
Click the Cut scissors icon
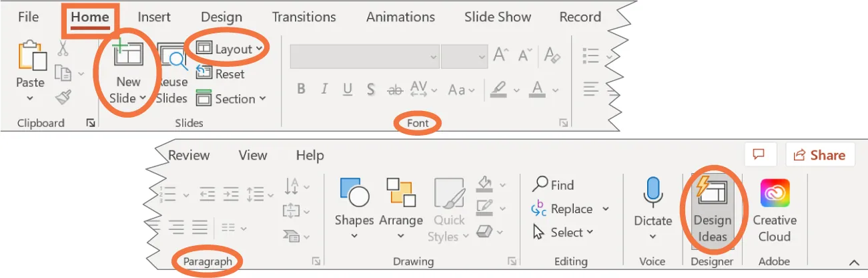click(x=63, y=48)
